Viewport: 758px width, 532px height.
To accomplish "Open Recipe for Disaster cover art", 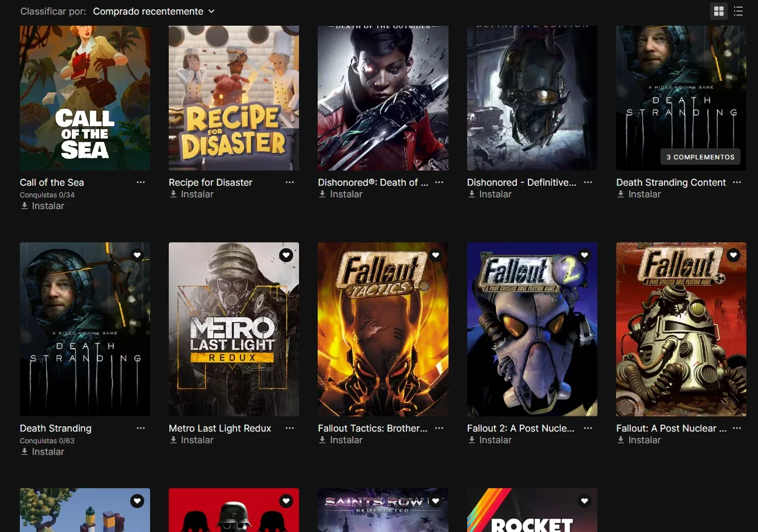I will tap(234, 98).
